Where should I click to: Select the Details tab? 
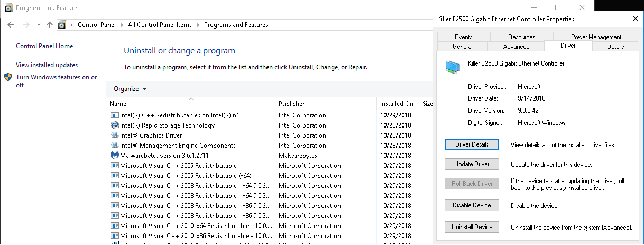click(615, 47)
